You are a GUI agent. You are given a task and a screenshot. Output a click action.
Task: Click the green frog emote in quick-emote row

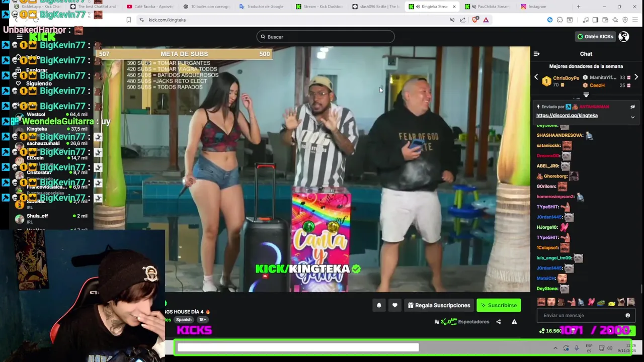601,303
